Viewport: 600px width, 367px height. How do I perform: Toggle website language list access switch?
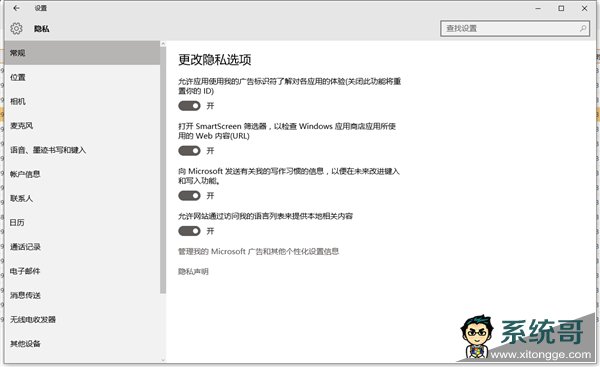(189, 231)
